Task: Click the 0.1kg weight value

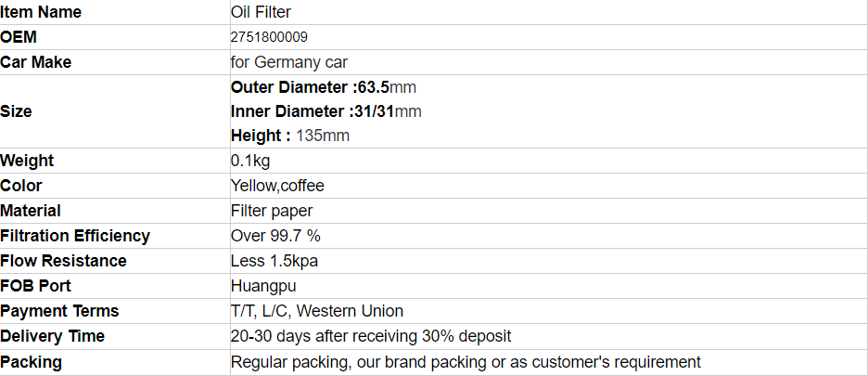Action: point(250,161)
